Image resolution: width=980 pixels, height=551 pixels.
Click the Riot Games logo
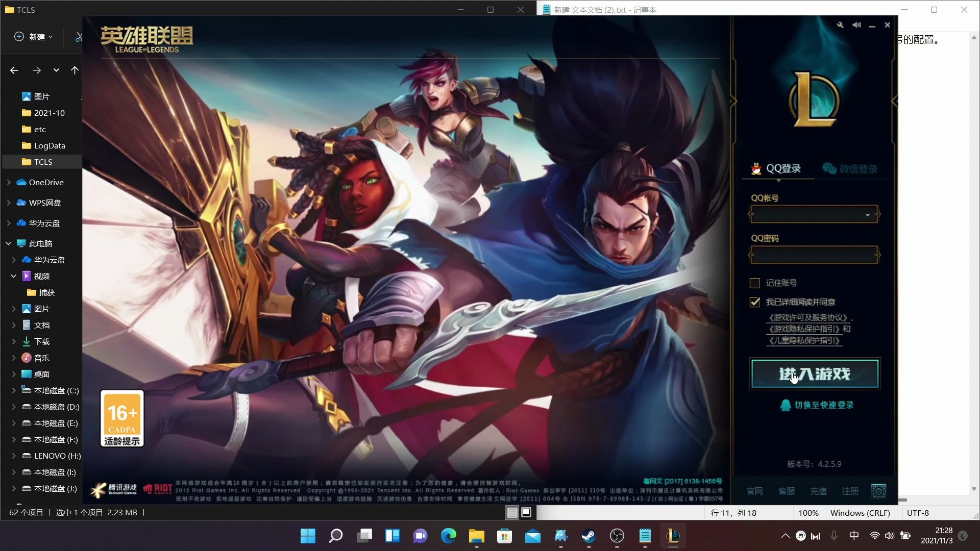[x=158, y=489]
